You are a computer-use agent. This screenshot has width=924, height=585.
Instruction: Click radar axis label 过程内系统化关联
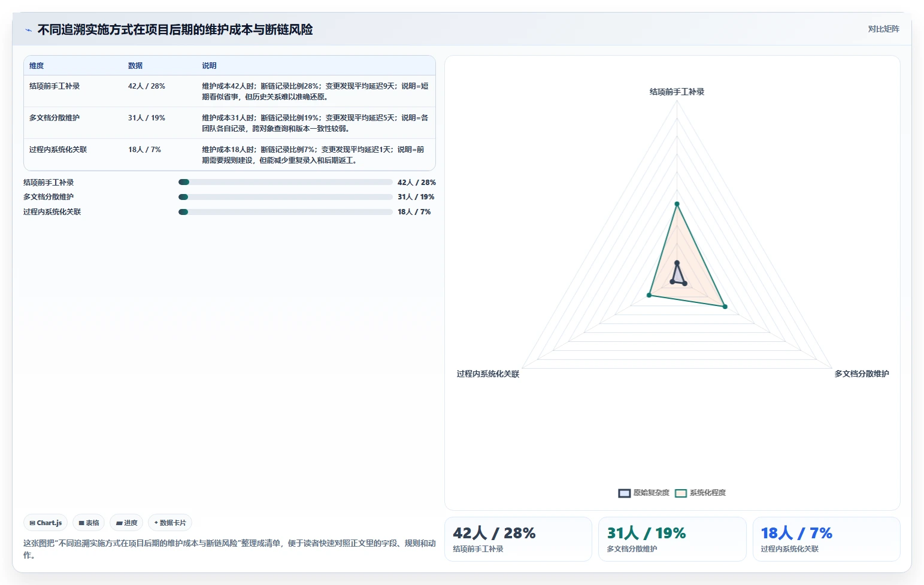pyautogui.click(x=488, y=374)
